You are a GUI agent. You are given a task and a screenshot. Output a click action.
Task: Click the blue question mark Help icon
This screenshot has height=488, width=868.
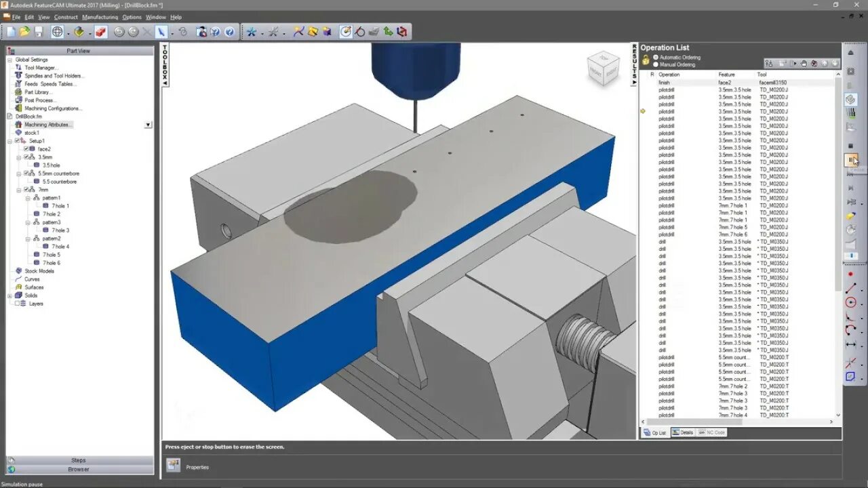pos(229,31)
